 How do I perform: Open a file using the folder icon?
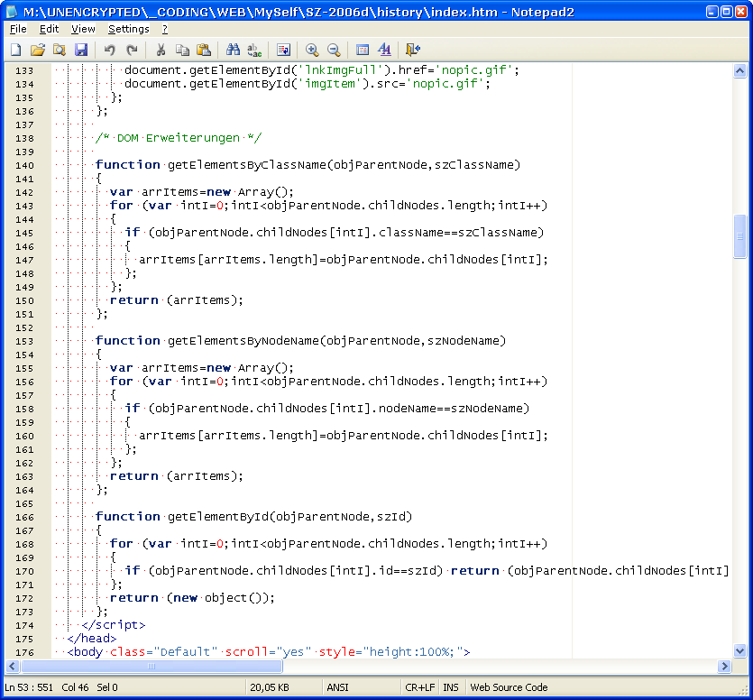pos(38,50)
